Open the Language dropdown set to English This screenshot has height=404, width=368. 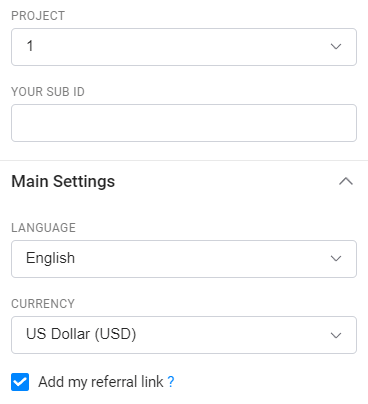pos(184,259)
